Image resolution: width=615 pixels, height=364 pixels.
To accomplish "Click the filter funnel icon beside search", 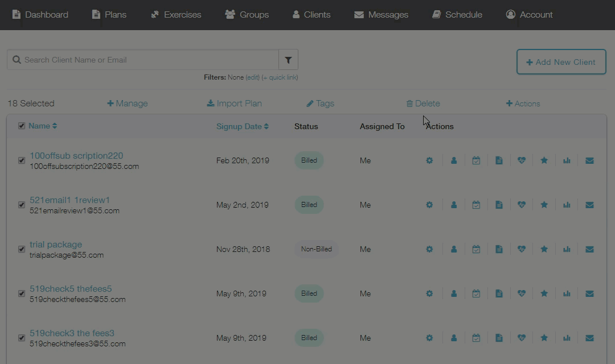I will [288, 60].
